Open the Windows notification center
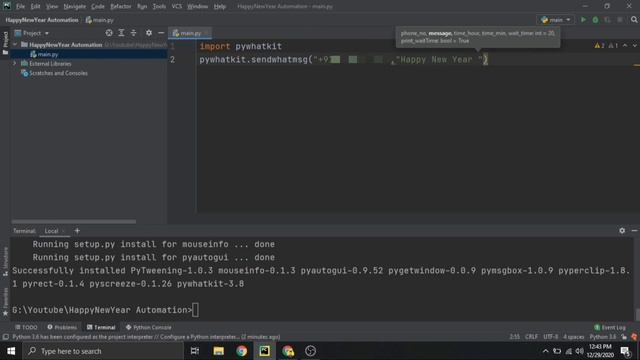 (x=625, y=351)
